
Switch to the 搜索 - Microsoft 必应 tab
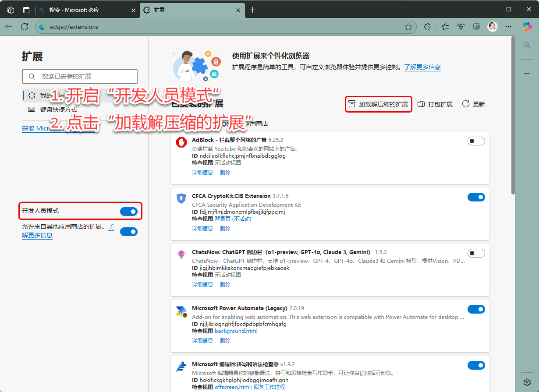(x=87, y=10)
